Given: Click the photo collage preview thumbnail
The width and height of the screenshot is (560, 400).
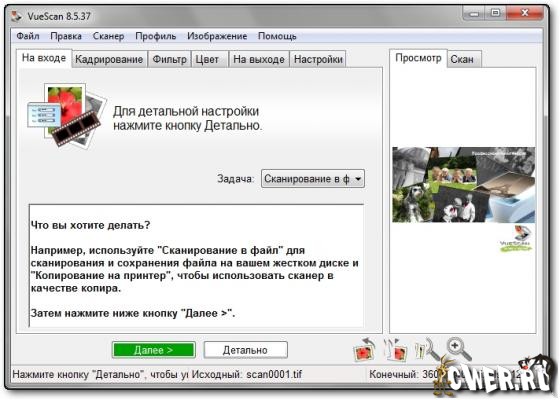Looking at the screenshot, I should (464, 185).
